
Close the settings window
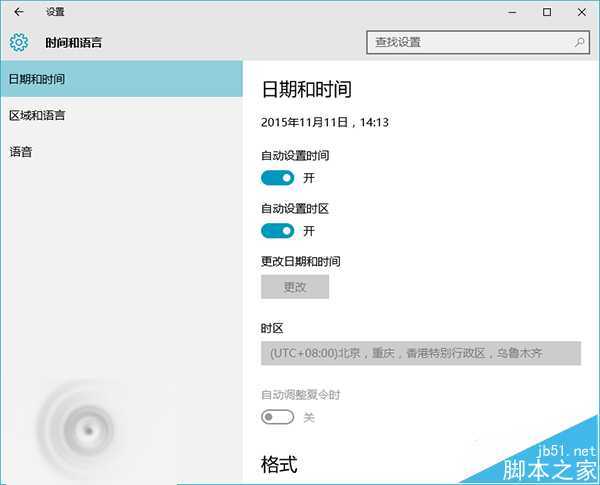pyautogui.click(x=582, y=12)
